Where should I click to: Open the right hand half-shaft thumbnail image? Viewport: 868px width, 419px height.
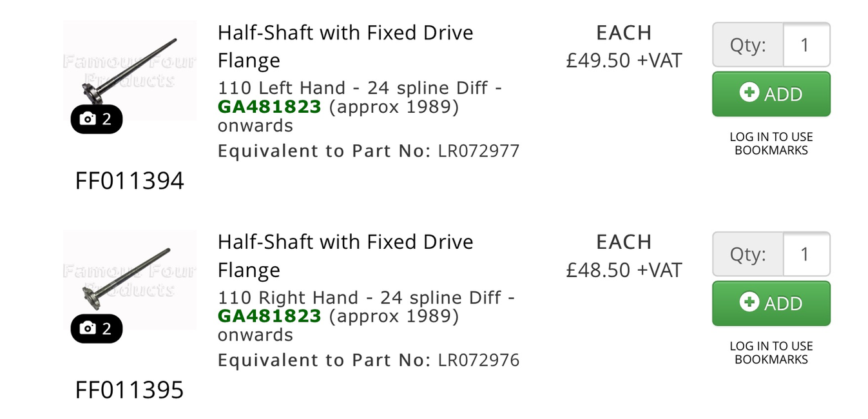pyautogui.click(x=130, y=280)
